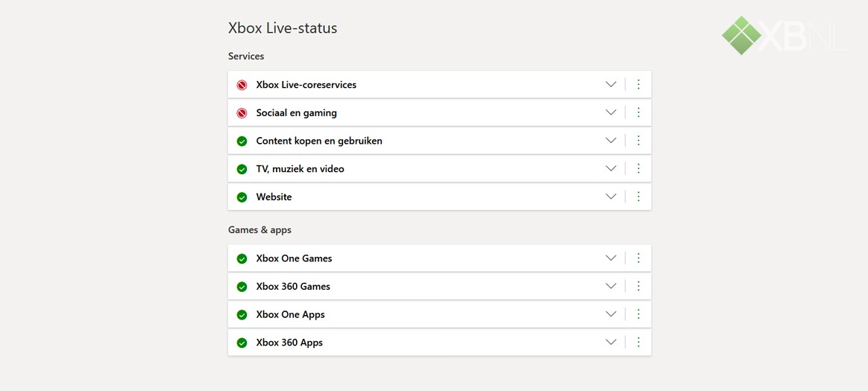The image size is (868, 391).
Task: Expand the Sociaal en gaming chevron
Action: coord(611,112)
